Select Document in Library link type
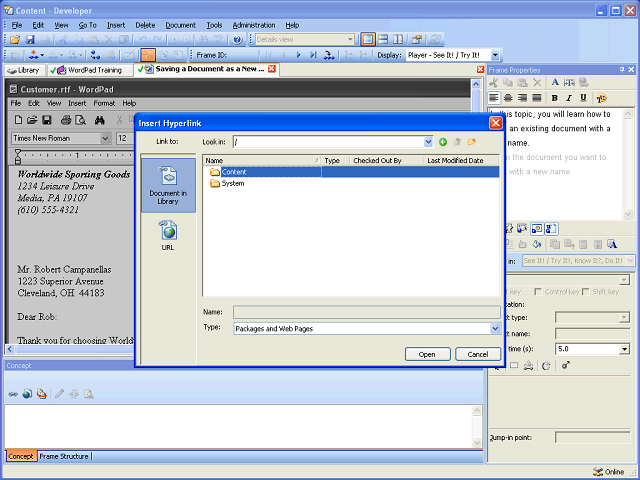Screen dimensions: 640x480 pyautogui.click(x=168, y=186)
